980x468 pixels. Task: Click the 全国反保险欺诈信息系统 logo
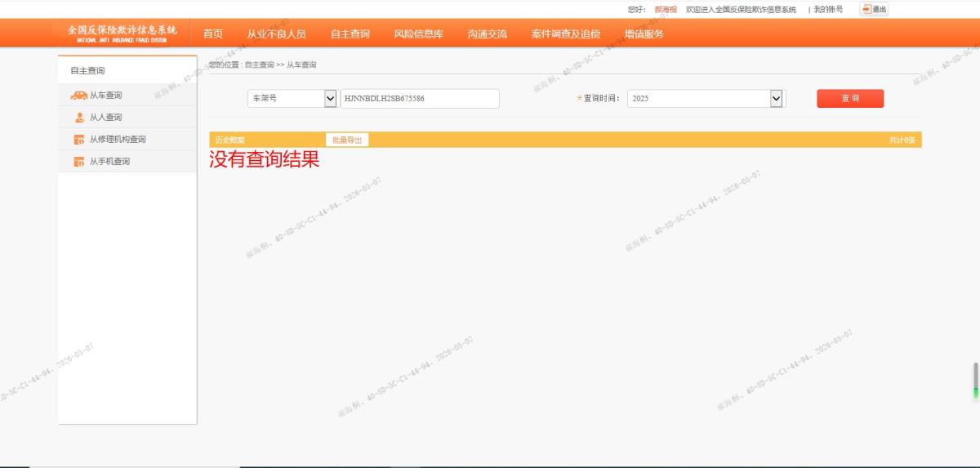(122, 33)
